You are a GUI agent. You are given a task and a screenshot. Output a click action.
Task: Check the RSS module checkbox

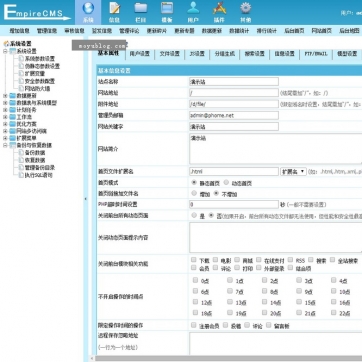[290, 260]
